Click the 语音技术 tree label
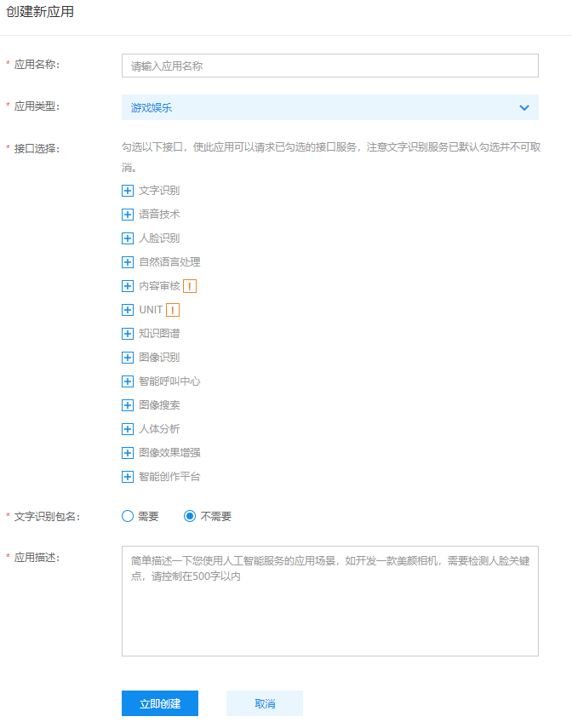 pos(159,215)
